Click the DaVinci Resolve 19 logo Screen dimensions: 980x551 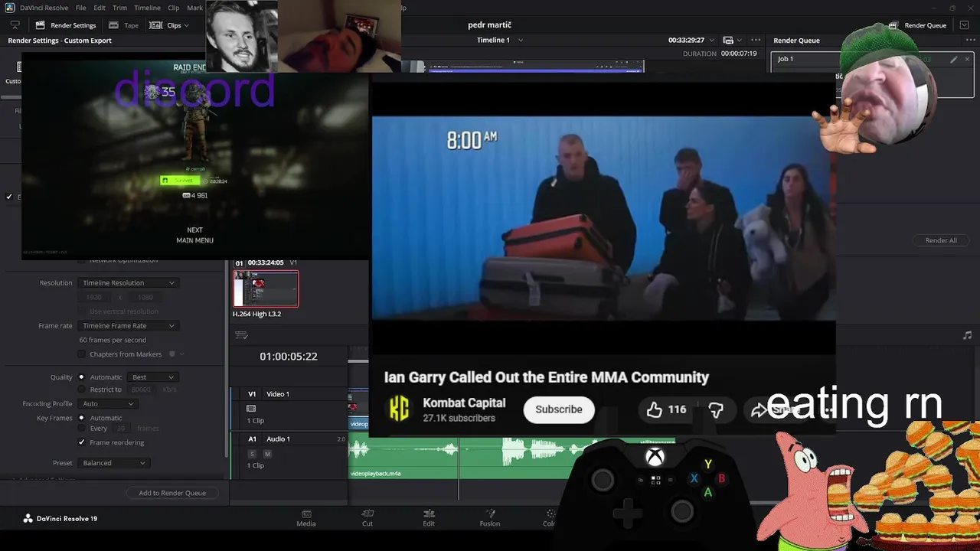point(60,518)
